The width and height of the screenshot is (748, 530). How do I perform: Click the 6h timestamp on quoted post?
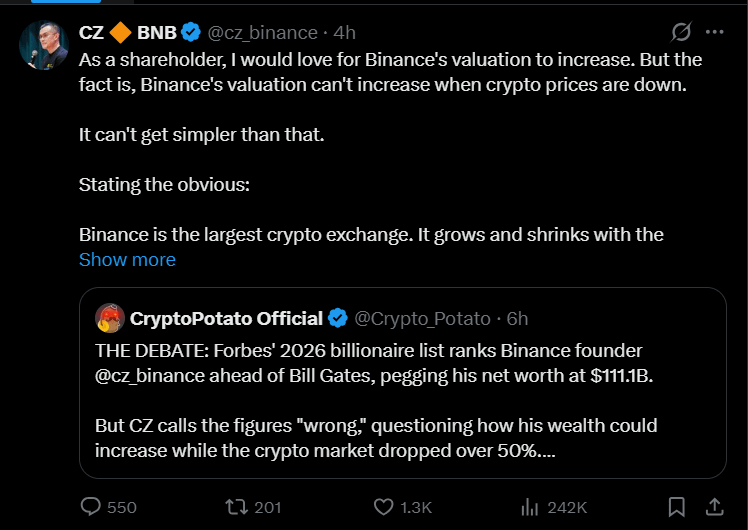coord(517,318)
